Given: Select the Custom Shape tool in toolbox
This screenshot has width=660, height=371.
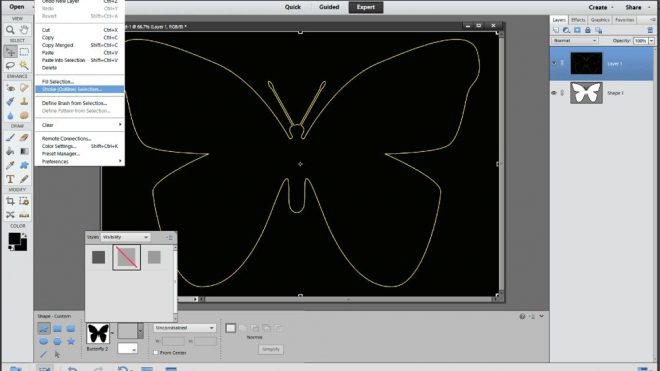Looking at the screenshot, I should pos(24,165).
